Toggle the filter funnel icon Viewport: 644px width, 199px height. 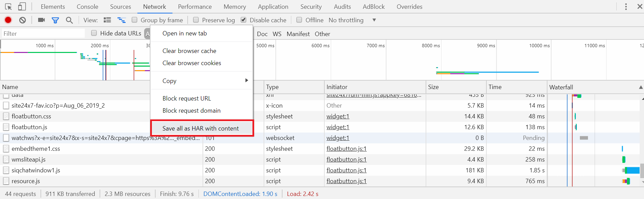(55, 20)
